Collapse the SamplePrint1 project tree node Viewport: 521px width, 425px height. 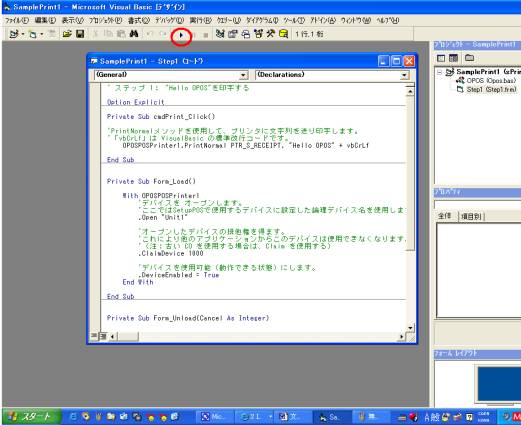coord(440,72)
